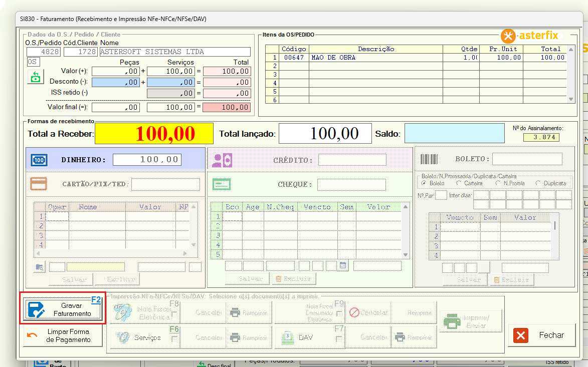Delete boleto installment with the Excluir button

[x=511, y=280]
